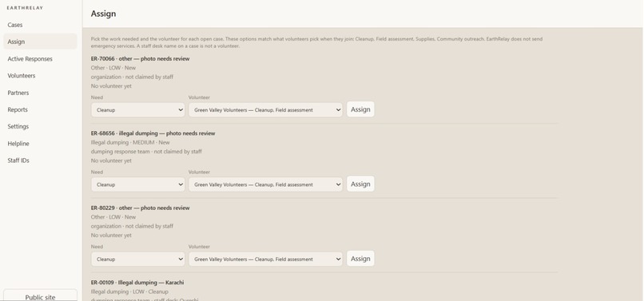644x301 pixels.
Task: Assign volunteer to case ER-80229
Action: click(x=360, y=259)
